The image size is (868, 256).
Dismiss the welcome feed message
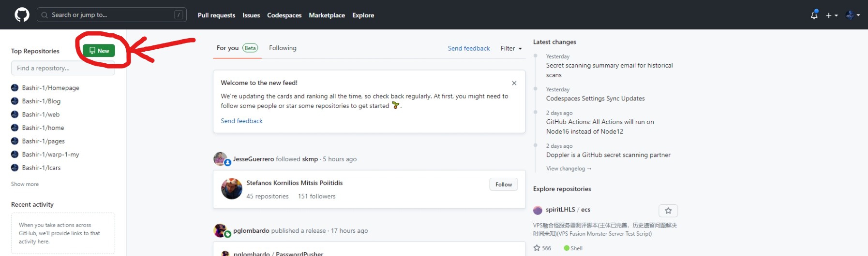514,83
